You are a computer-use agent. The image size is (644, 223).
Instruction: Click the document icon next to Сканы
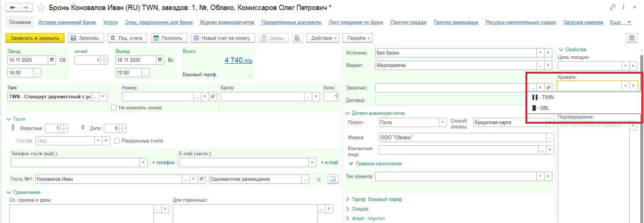[297, 38]
